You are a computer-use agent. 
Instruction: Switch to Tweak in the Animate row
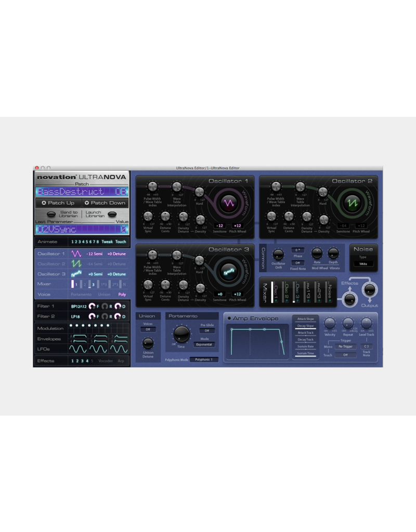107,242
